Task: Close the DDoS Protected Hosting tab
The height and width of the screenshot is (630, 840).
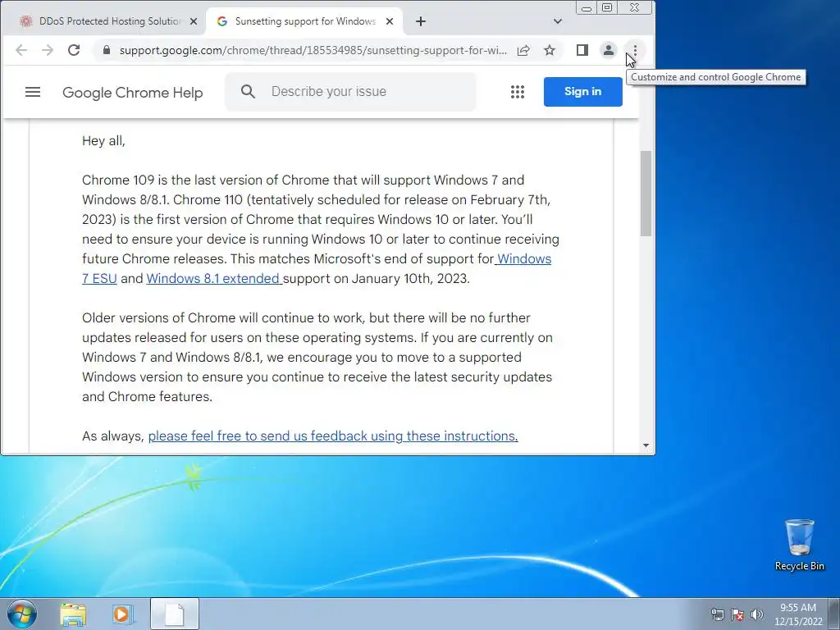Action: pos(194,21)
